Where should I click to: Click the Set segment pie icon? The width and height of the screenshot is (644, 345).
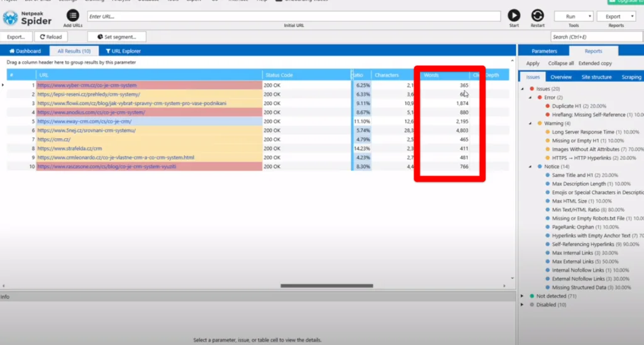point(99,37)
